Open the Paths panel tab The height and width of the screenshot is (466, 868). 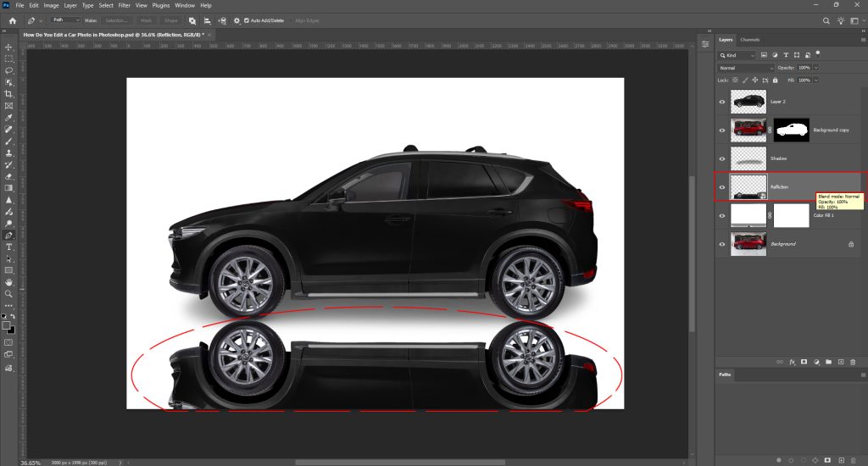(725, 374)
